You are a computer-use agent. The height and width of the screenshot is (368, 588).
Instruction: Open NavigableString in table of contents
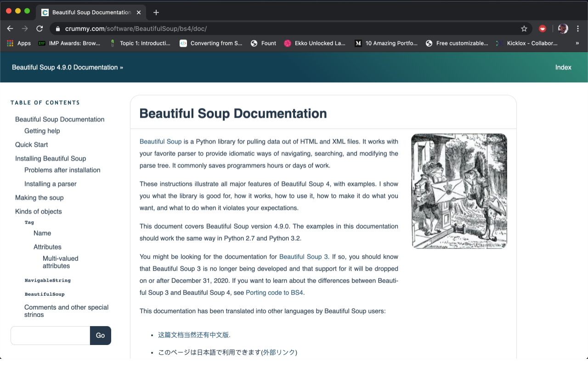coord(48,280)
